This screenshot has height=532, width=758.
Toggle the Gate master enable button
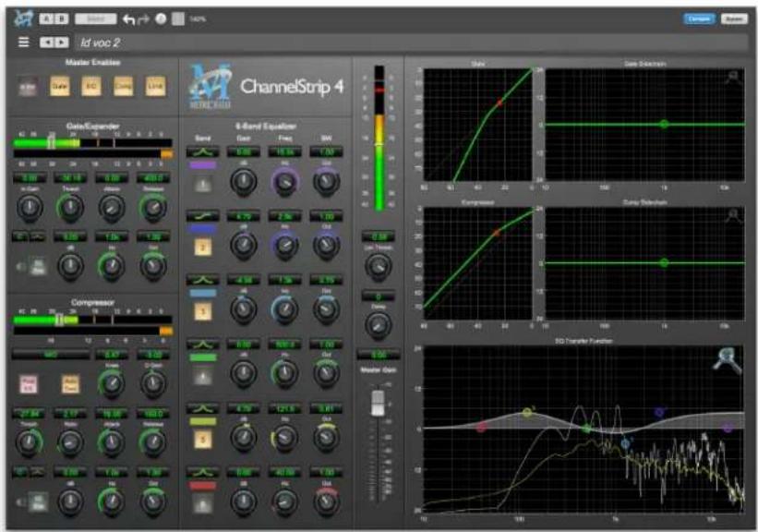tap(60, 86)
